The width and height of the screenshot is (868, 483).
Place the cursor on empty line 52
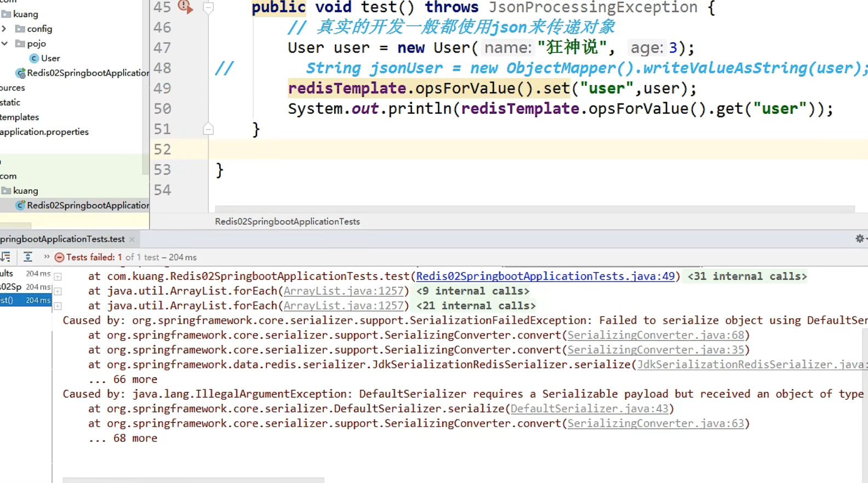[x=537, y=149]
